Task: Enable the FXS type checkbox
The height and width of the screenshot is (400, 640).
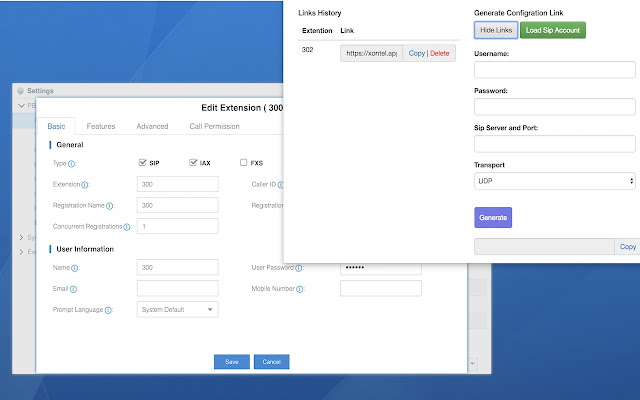Action: coord(244,162)
